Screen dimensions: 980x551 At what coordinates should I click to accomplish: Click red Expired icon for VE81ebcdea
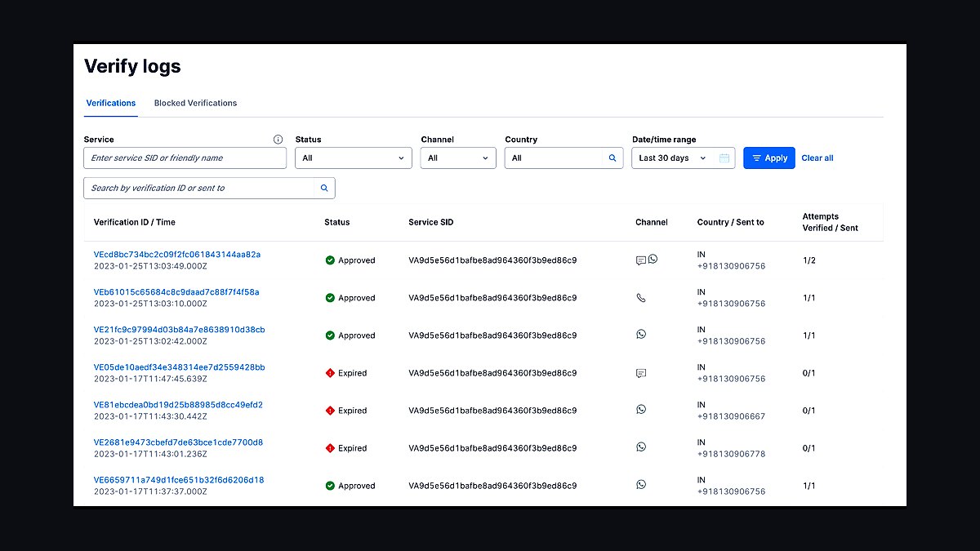pyautogui.click(x=330, y=411)
